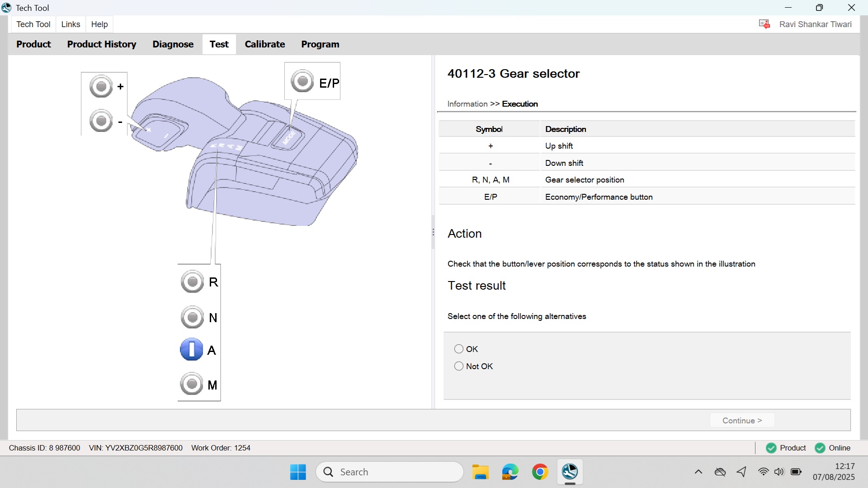Switch to the Diagnose tab
This screenshot has height=488, width=868.
(173, 44)
